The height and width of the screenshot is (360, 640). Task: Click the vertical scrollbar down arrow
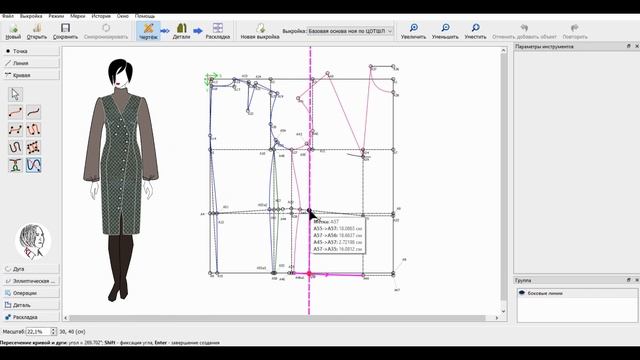pos(504,311)
